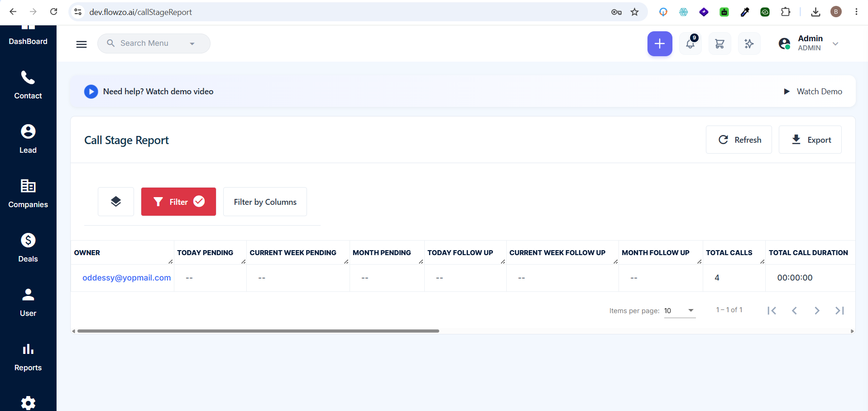Open the Items per page dropdown
The height and width of the screenshot is (411, 868).
click(680, 310)
